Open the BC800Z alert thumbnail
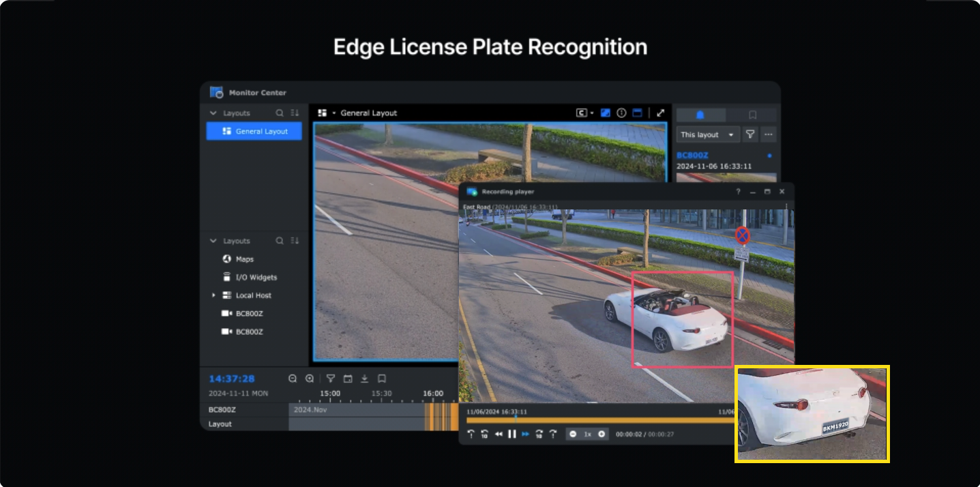 pyautogui.click(x=726, y=177)
